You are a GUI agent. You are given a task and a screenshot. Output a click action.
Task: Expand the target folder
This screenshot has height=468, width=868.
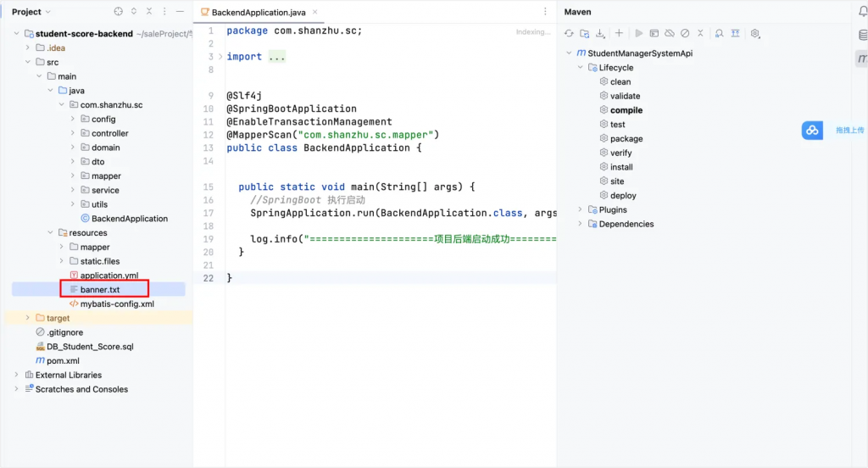[x=27, y=318]
